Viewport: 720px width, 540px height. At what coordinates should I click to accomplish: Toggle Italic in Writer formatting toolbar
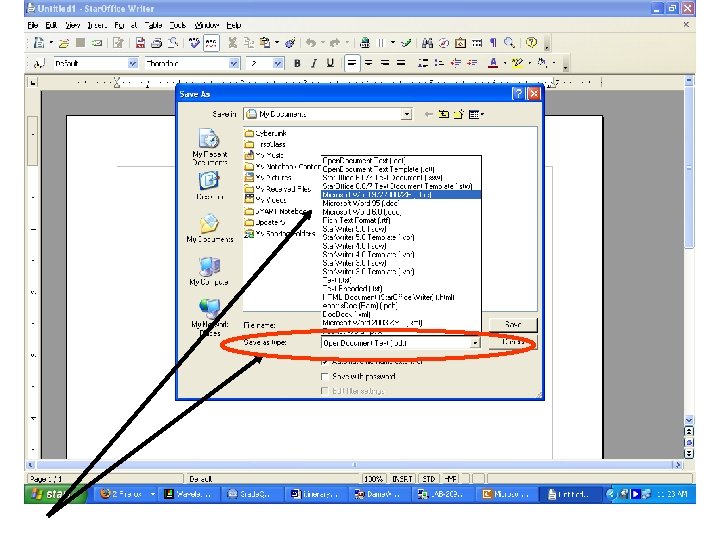coord(314,63)
